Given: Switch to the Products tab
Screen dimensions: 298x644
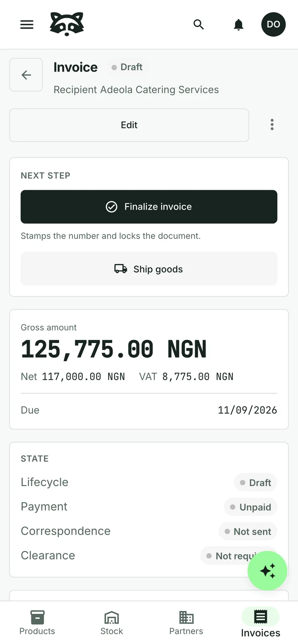Looking at the screenshot, I should tap(37, 623).
